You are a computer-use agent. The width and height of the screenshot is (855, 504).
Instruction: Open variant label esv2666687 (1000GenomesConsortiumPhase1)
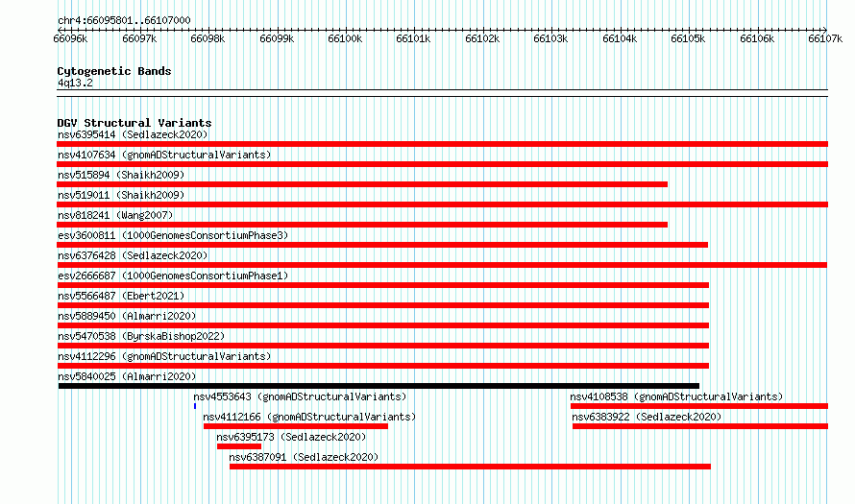pyautogui.click(x=173, y=276)
